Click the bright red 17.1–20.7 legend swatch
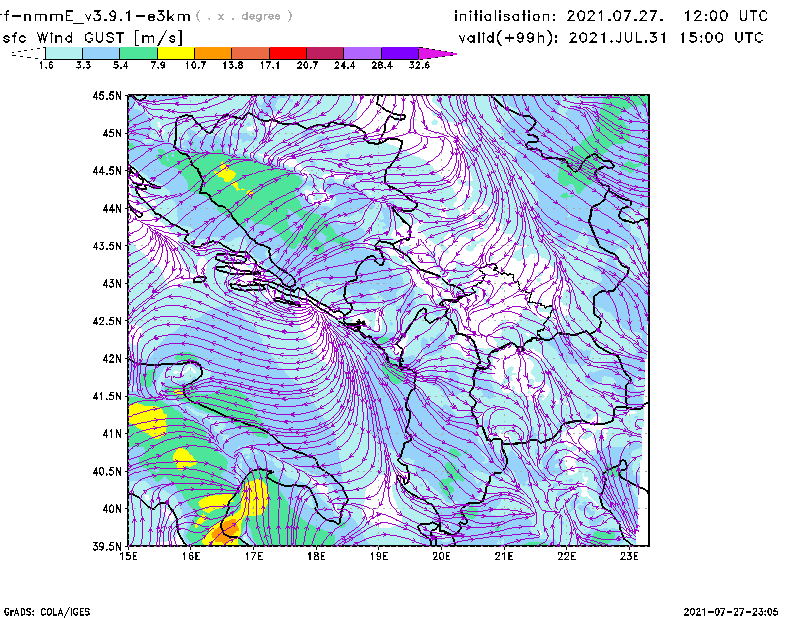Viewport: 800px width, 618px height. [288, 53]
